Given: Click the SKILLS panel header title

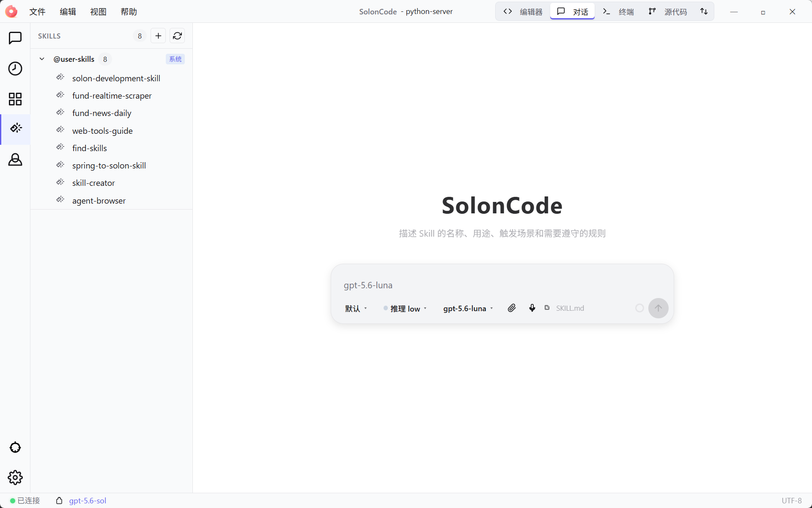Looking at the screenshot, I should pos(49,36).
